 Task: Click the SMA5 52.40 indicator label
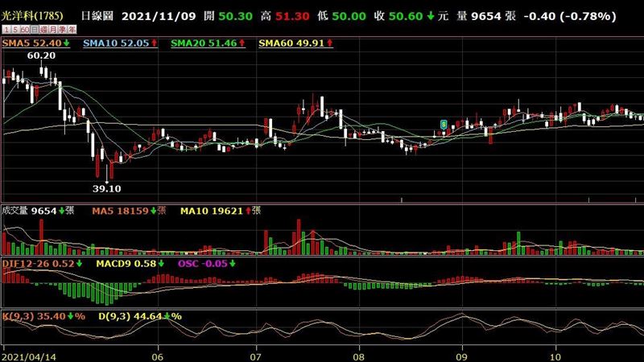[32, 43]
